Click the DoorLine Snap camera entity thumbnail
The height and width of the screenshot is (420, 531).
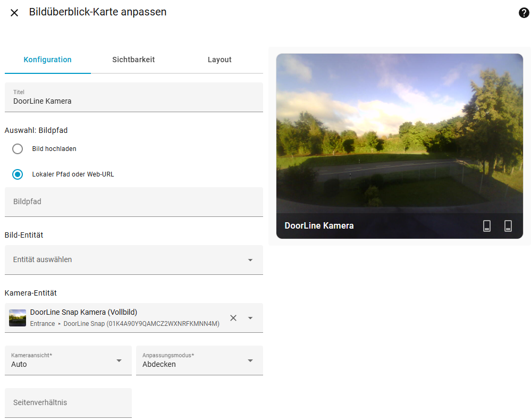coord(18,318)
